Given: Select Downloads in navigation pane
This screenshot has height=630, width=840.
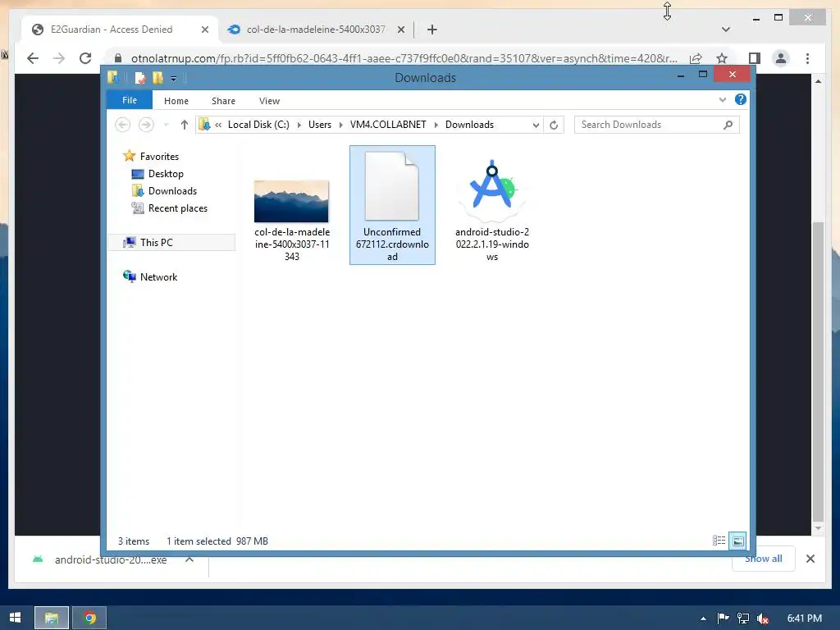Looking at the screenshot, I should [x=172, y=190].
